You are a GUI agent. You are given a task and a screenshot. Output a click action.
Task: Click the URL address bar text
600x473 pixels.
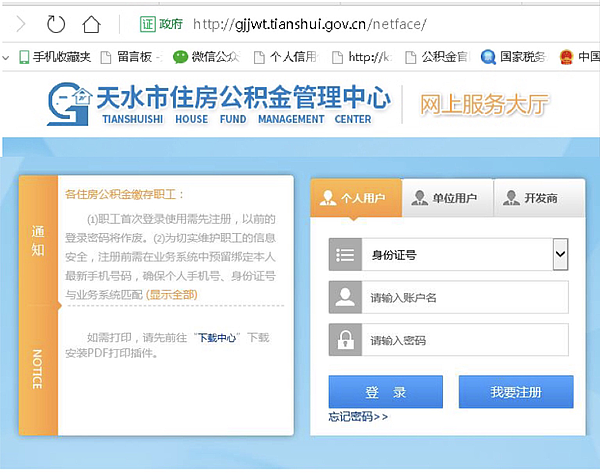tap(310, 24)
